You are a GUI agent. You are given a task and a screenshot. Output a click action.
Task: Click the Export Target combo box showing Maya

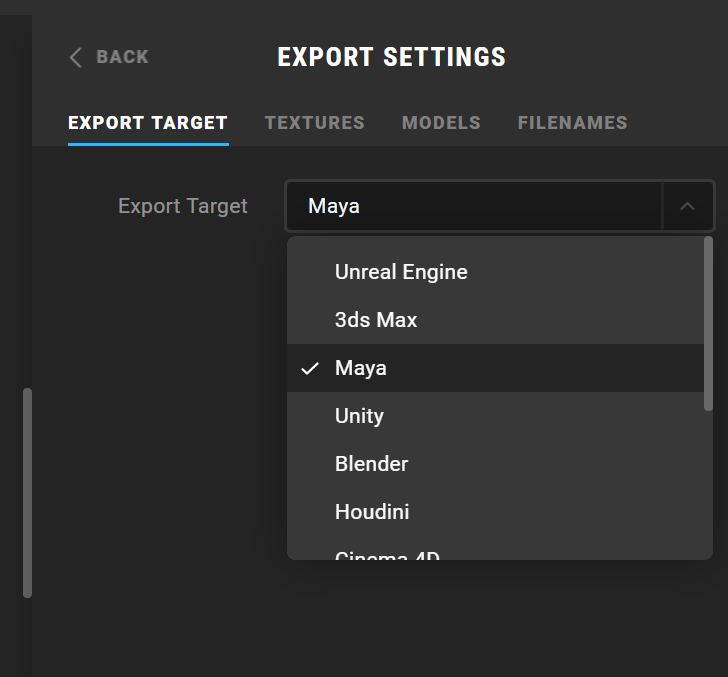[x=500, y=206]
